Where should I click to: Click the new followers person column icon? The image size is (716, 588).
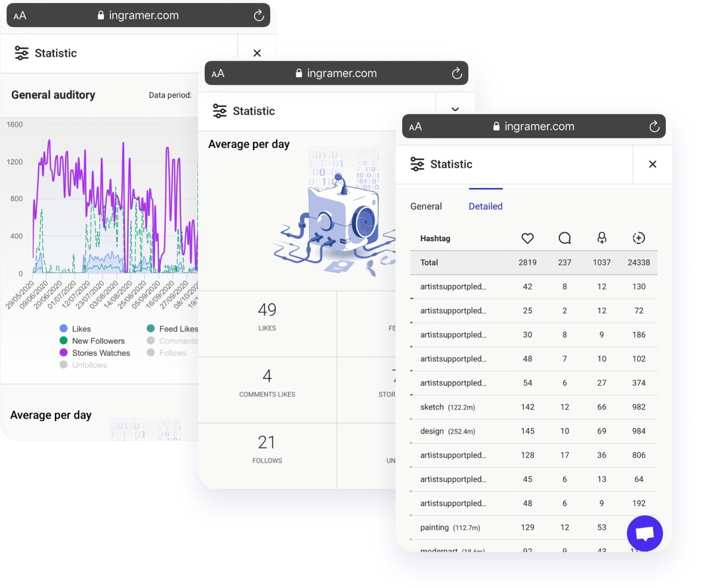tap(601, 238)
